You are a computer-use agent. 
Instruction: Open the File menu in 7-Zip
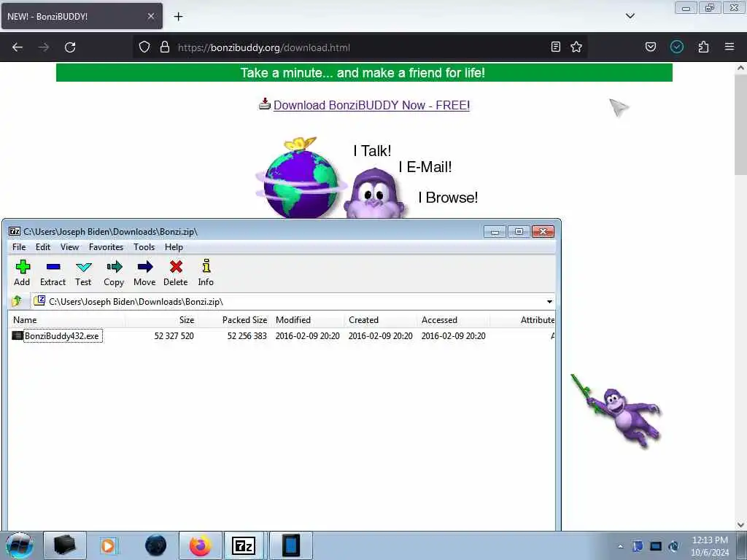[x=19, y=246]
